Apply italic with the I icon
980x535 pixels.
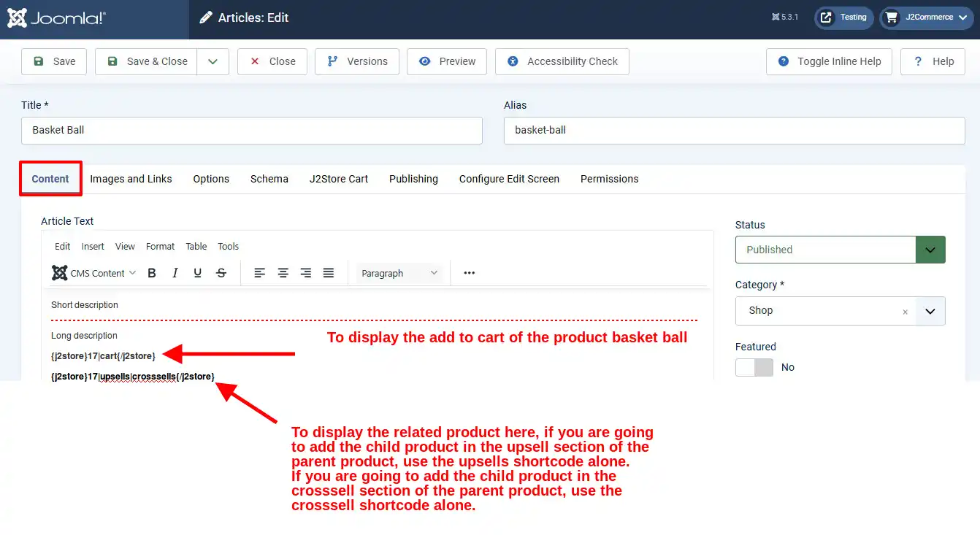point(175,273)
